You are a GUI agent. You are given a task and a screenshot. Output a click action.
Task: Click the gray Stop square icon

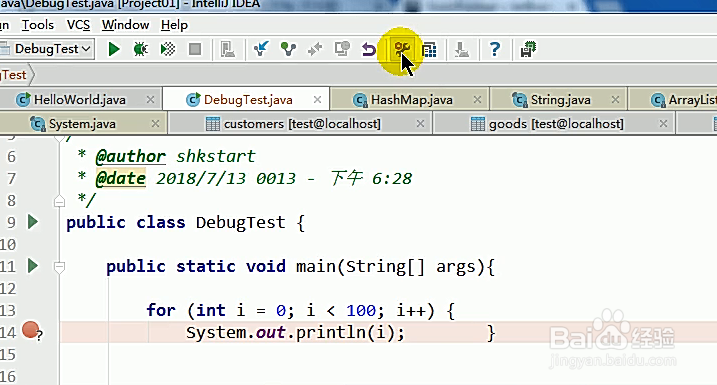pos(195,49)
